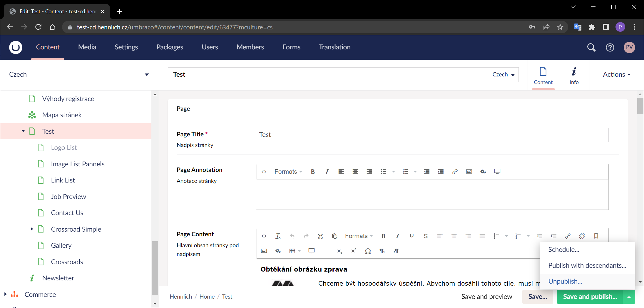This screenshot has height=308, width=644.
Task: Open search with the magnifying glass icon
Action: click(x=591, y=47)
